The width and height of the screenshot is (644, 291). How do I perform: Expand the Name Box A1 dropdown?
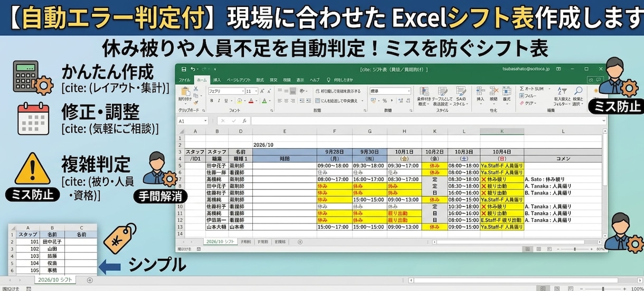[x=205, y=121]
